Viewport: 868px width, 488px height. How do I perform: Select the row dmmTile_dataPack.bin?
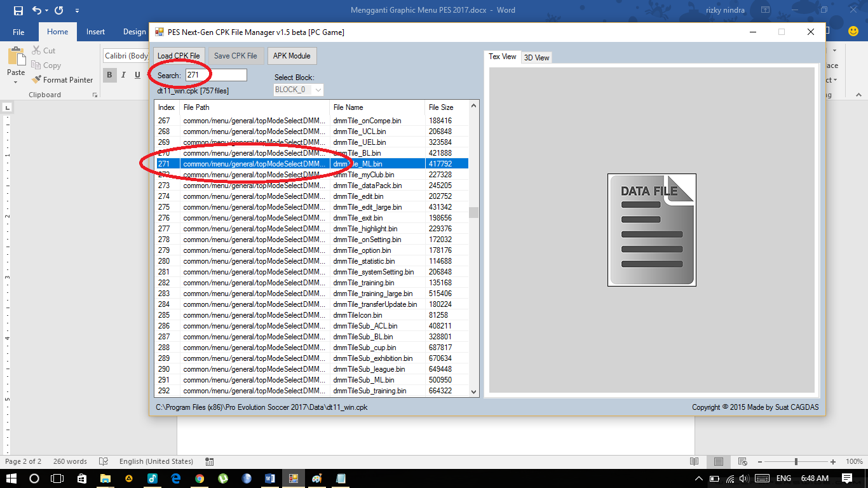point(312,186)
